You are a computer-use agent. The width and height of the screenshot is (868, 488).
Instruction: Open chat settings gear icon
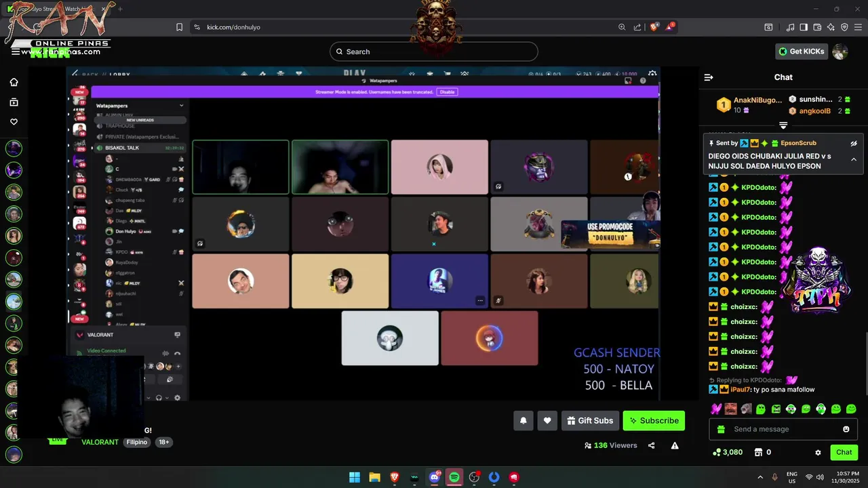818,452
